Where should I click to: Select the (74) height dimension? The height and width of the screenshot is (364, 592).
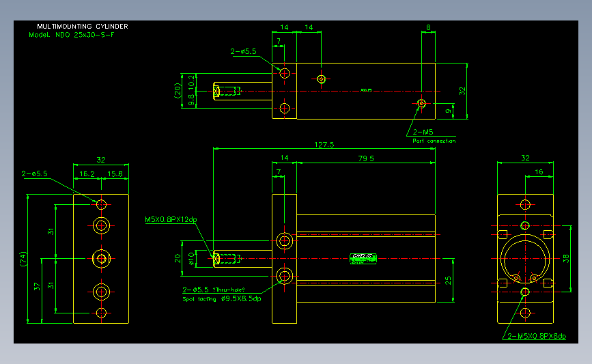(x=23, y=259)
